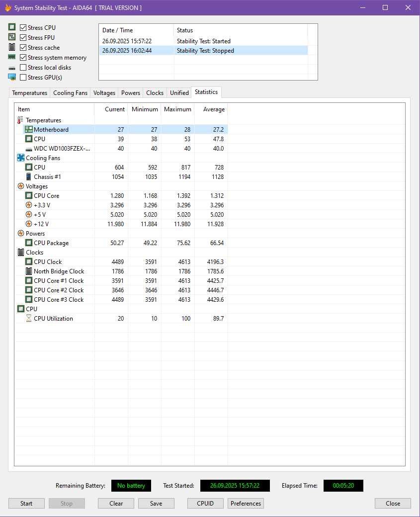The image size is (420, 517).
Task: Click the CPU temperature row icon
Action: coord(29,139)
